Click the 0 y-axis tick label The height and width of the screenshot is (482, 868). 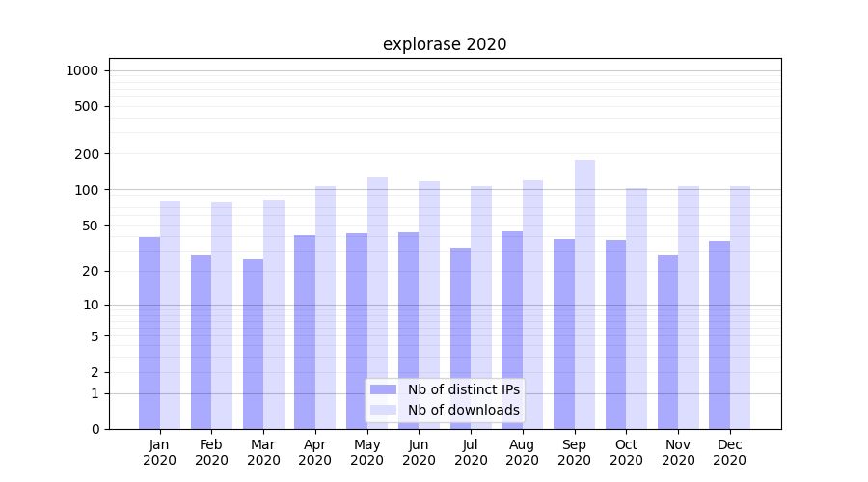[x=95, y=429]
